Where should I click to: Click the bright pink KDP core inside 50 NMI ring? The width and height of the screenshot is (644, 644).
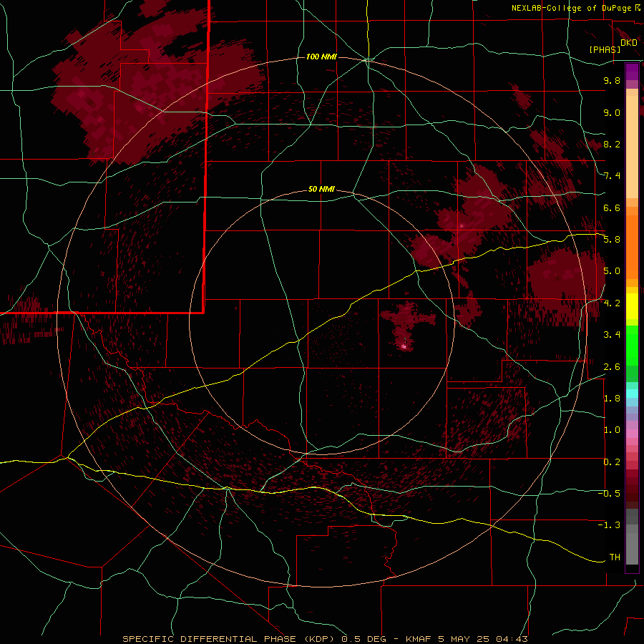(404, 347)
